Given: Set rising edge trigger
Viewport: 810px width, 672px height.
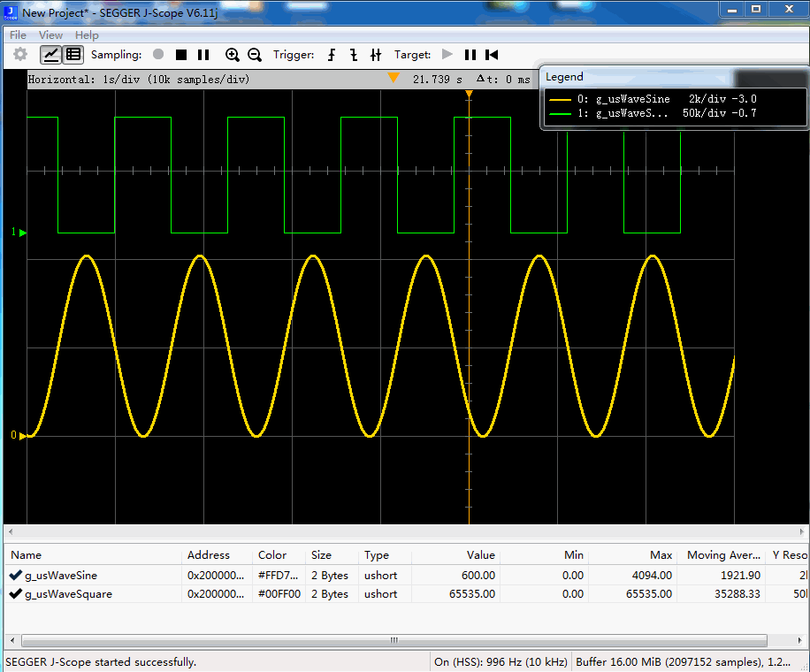Looking at the screenshot, I should (x=332, y=55).
